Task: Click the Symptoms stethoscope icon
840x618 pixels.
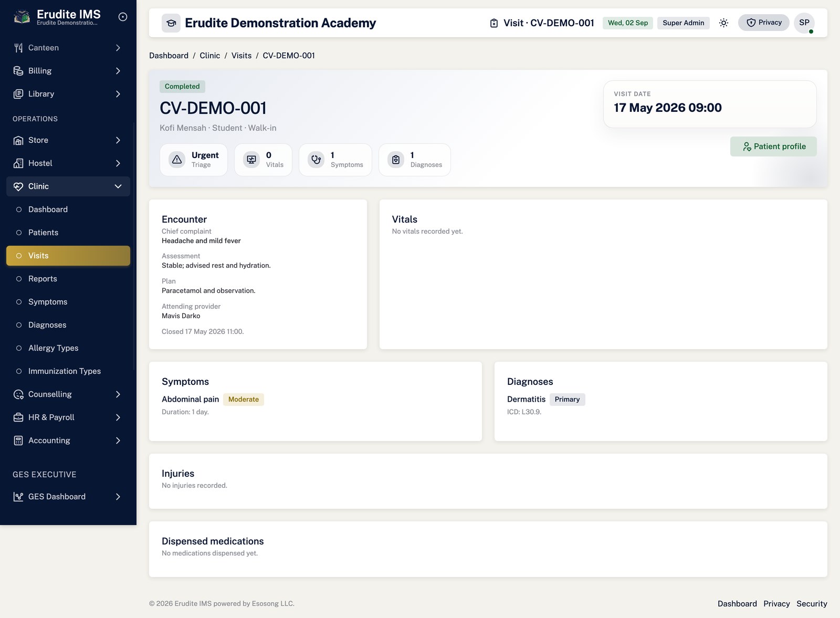Action: (316, 160)
